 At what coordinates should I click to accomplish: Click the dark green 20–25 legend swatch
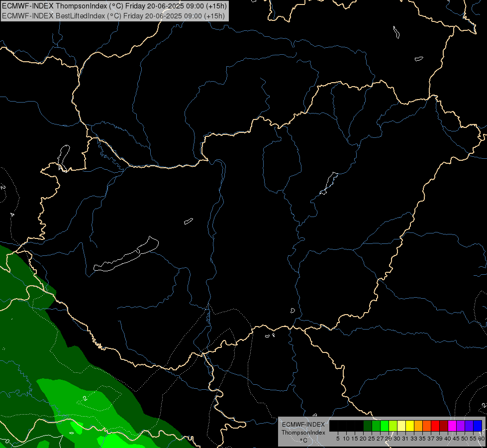click(x=368, y=426)
